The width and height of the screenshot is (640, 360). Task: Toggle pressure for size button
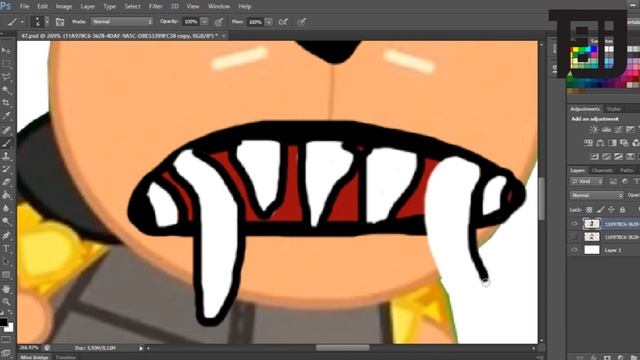point(301,22)
